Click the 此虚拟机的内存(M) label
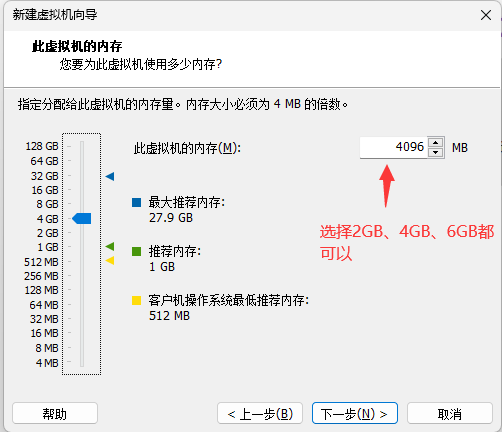 click(187, 148)
